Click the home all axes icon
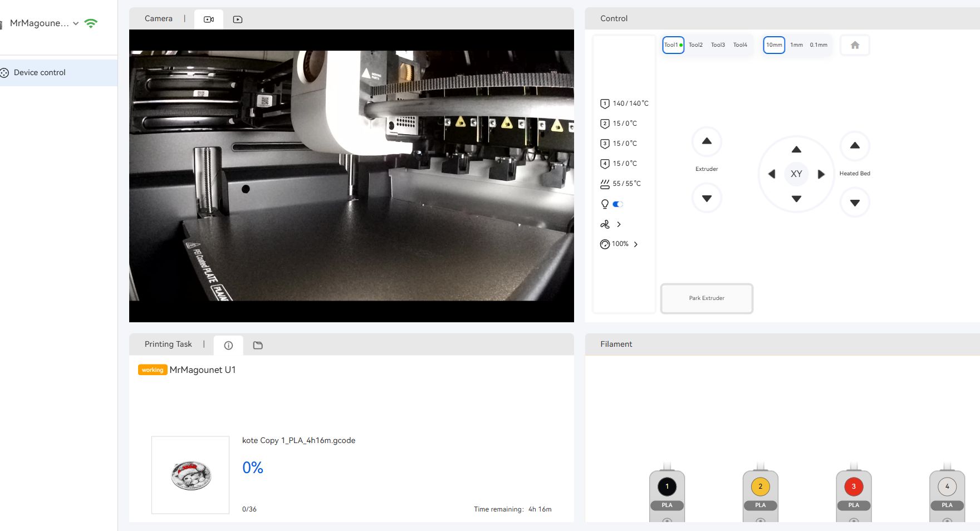 pos(855,45)
